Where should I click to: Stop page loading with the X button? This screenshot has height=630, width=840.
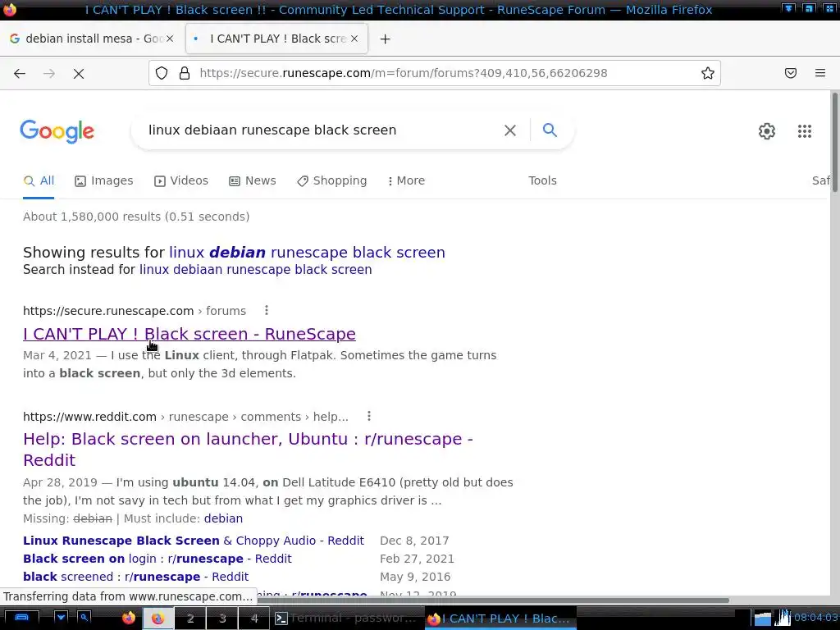79,73
